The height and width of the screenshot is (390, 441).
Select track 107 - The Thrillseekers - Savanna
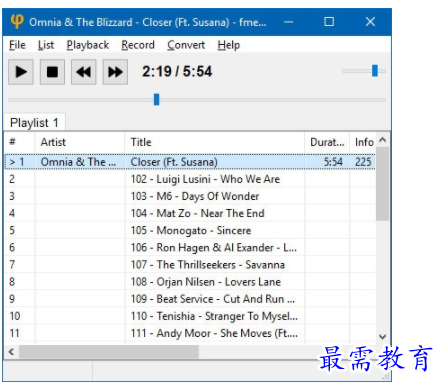(x=190, y=265)
